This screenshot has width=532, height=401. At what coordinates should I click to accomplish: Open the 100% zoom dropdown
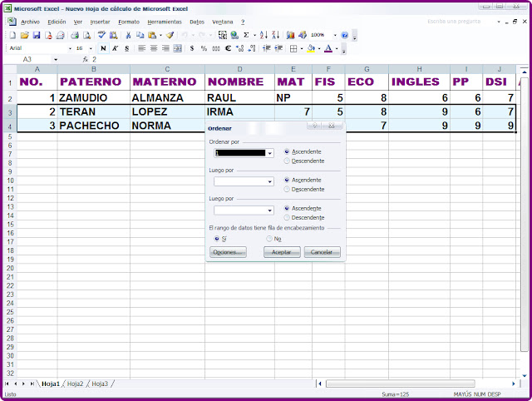pos(335,35)
